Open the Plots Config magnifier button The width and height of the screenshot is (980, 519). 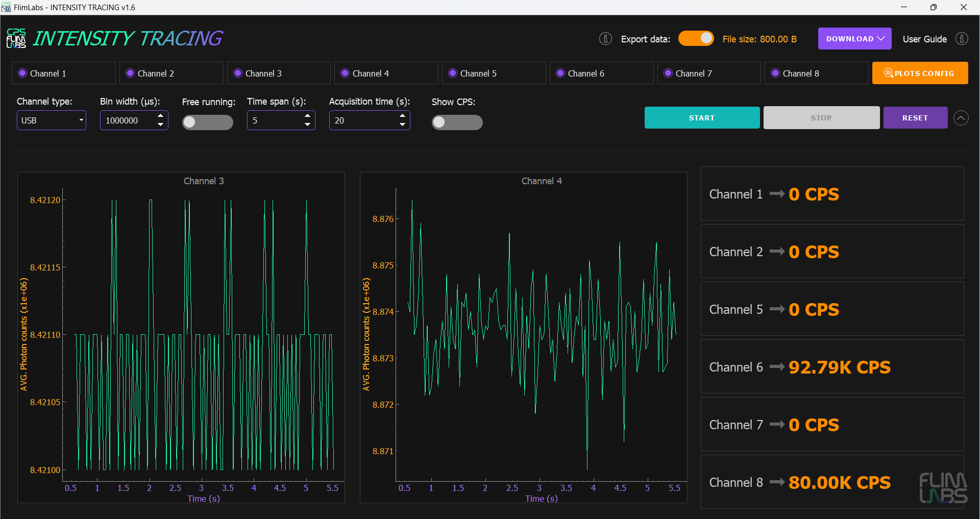tap(920, 73)
